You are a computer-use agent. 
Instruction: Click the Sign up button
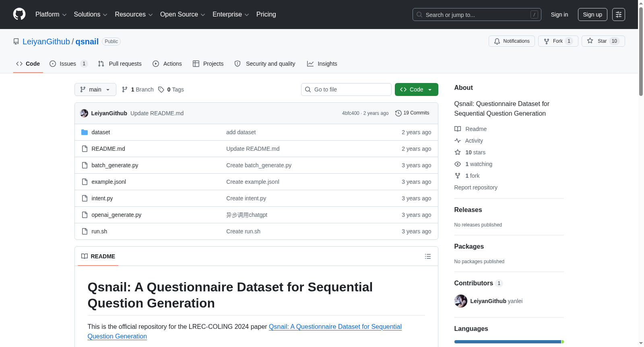click(592, 15)
